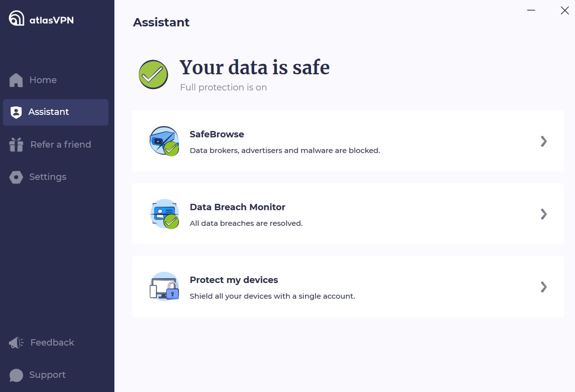Click the Feedback megaphone icon
The image size is (575, 392).
(x=16, y=343)
